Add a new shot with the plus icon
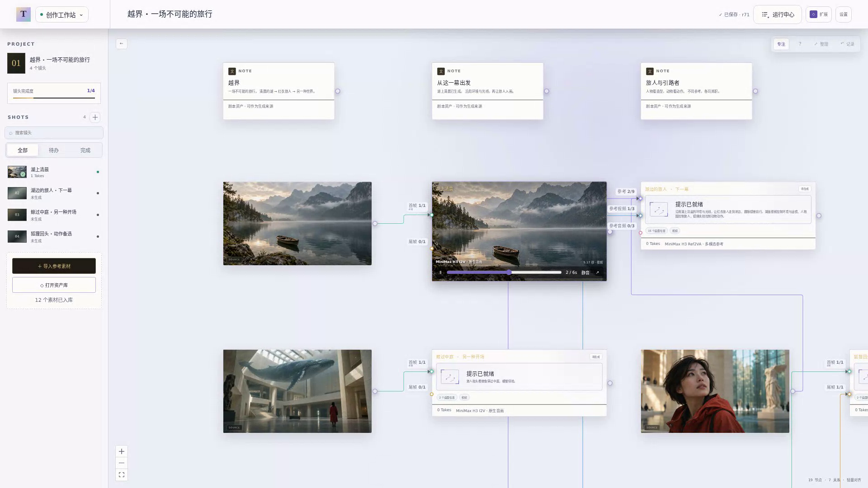The image size is (868, 488). 95,117
